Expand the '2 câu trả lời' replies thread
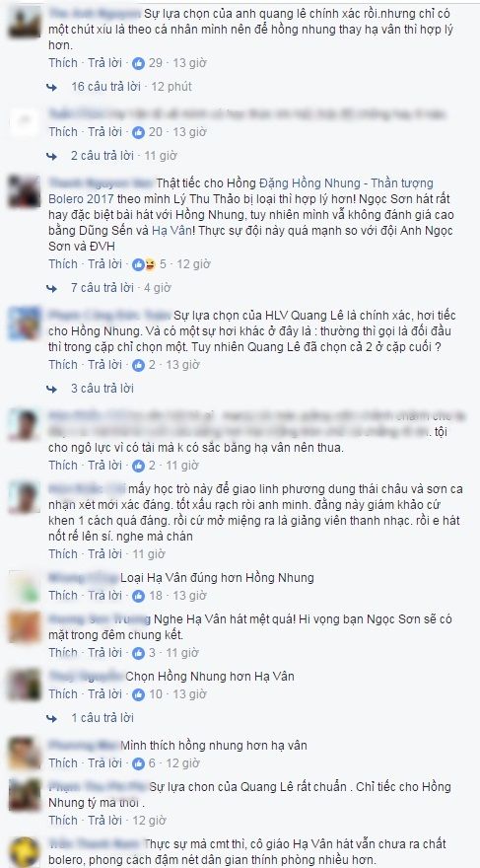This screenshot has width=480, height=868. tap(103, 156)
